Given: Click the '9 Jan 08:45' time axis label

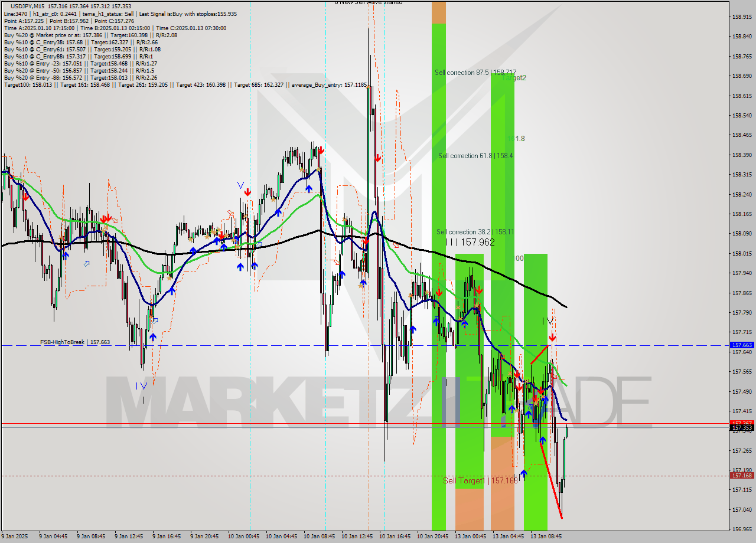Looking at the screenshot, I should coord(90,537).
